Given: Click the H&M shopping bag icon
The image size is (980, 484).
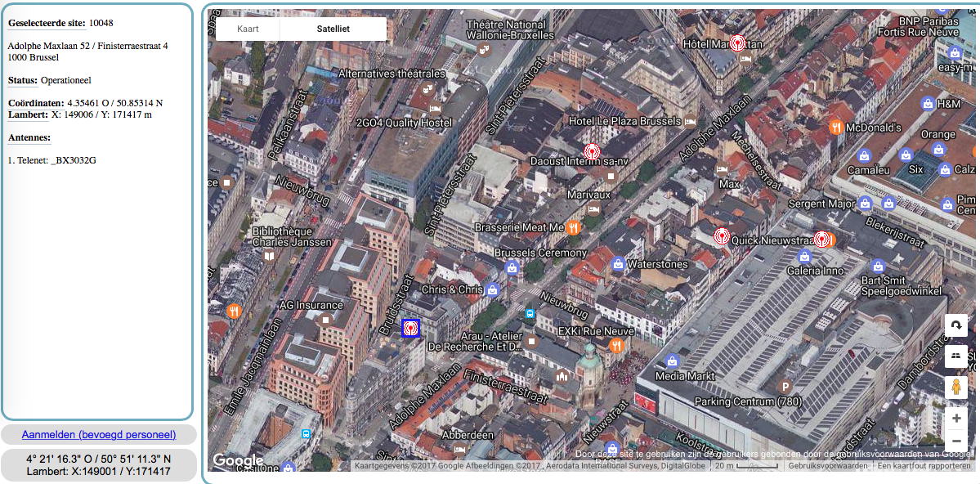Looking at the screenshot, I should pos(929,103).
